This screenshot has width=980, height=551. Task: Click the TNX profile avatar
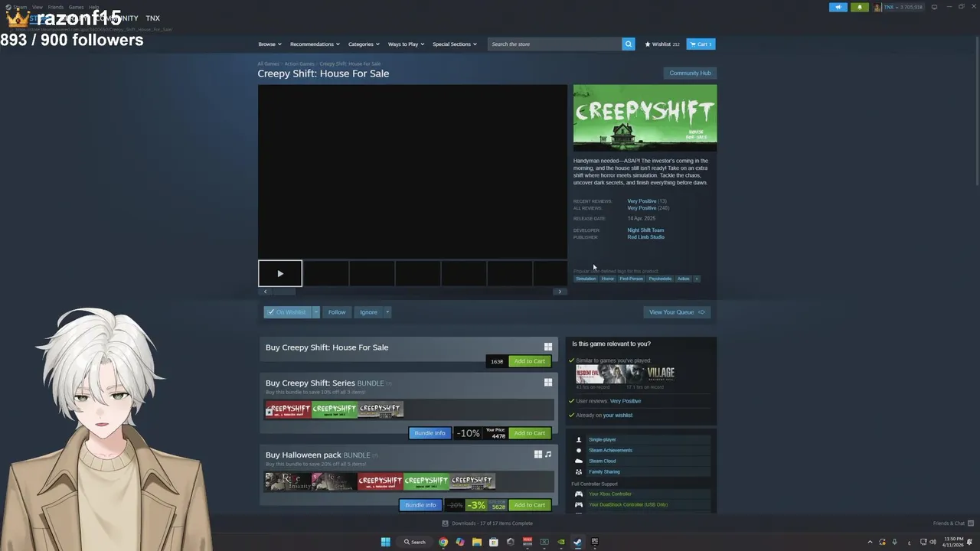[x=878, y=7]
